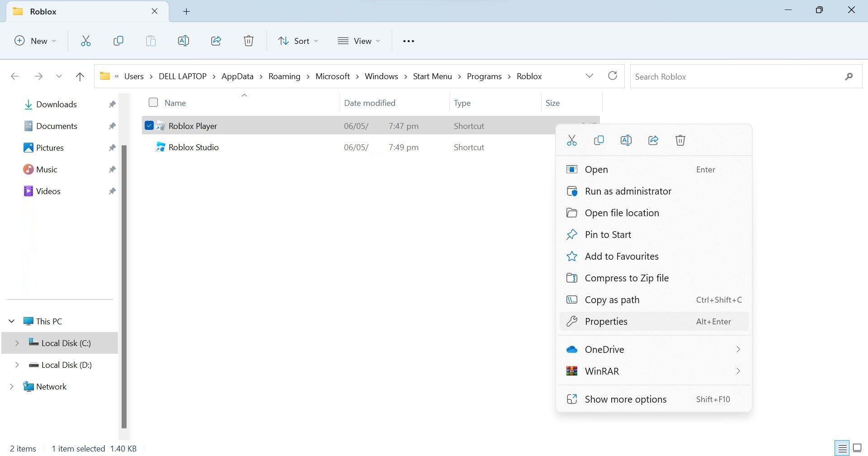This screenshot has height=456, width=868.
Task: Click the pin icon beside Music
Action: pos(112,170)
